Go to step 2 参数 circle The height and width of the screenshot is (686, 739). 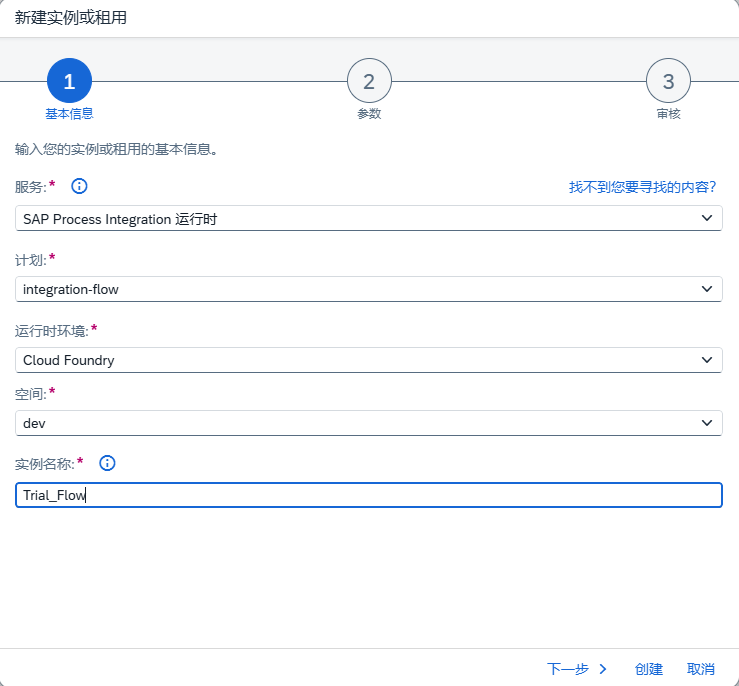369,81
